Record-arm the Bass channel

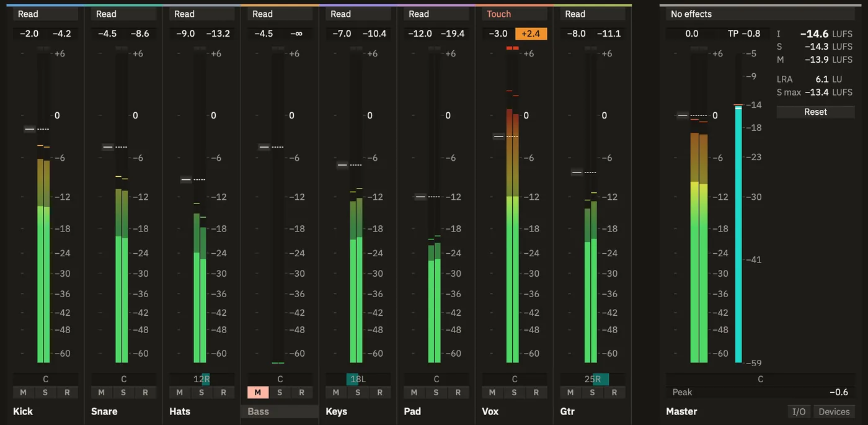pyautogui.click(x=301, y=392)
